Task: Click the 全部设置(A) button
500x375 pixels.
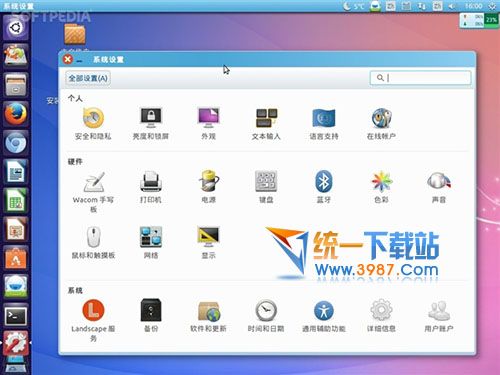Action: (x=88, y=78)
